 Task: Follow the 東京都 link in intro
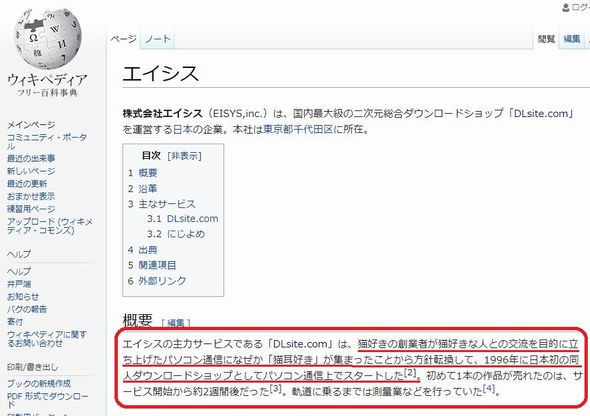[x=278, y=130]
